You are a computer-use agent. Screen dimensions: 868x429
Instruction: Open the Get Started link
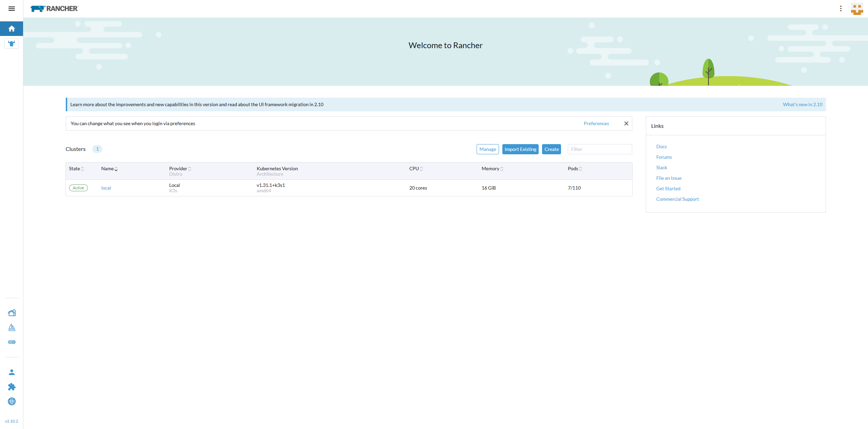(x=668, y=189)
